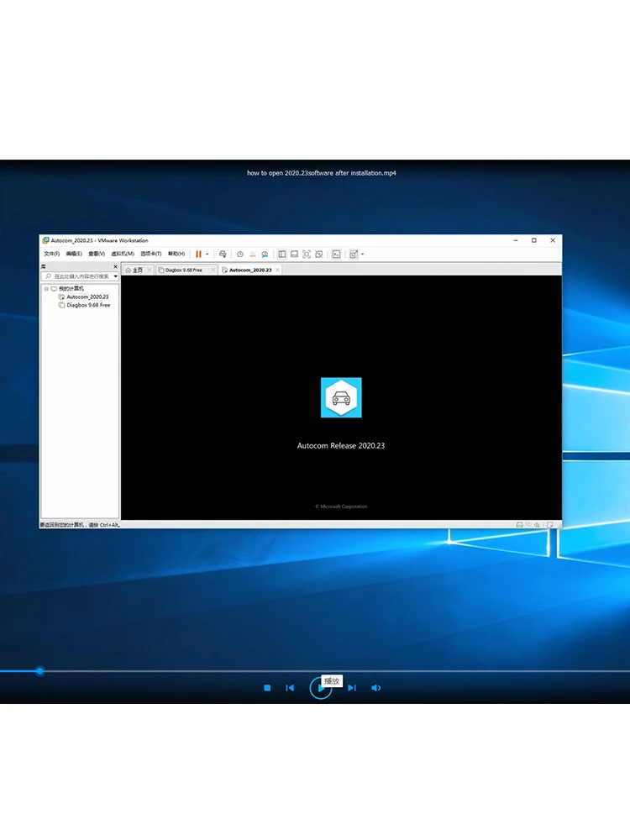Collapse the 我的计算机 tree node
Viewport: 630px width, 840px height.
[46, 289]
